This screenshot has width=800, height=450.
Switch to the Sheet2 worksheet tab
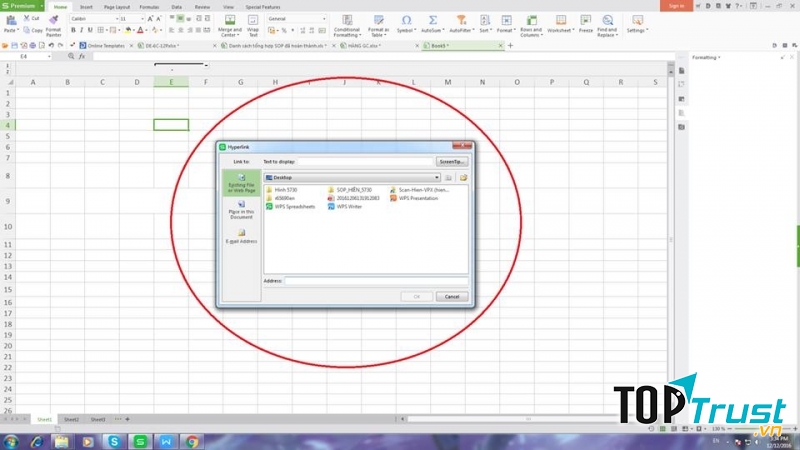(x=71, y=419)
